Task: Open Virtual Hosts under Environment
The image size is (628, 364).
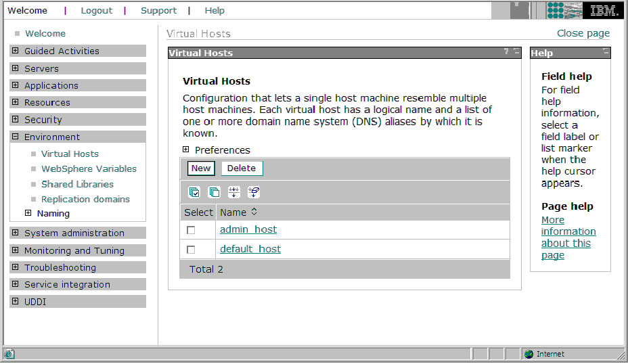Action: coord(70,154)
